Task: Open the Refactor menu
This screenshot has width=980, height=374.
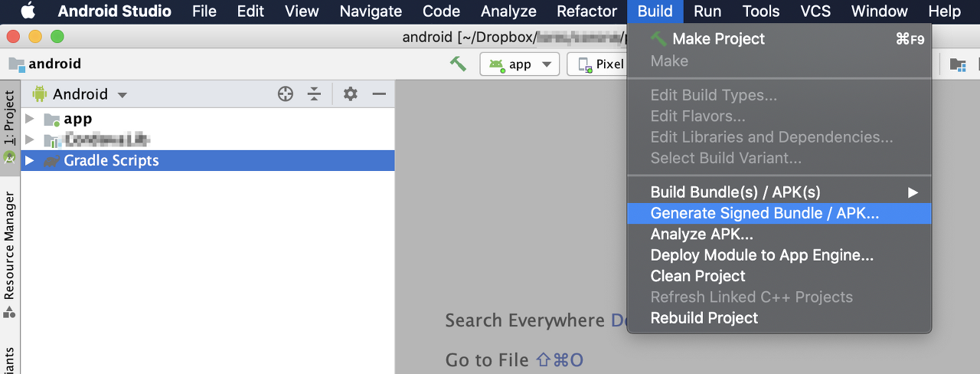Action: (586, 11)
